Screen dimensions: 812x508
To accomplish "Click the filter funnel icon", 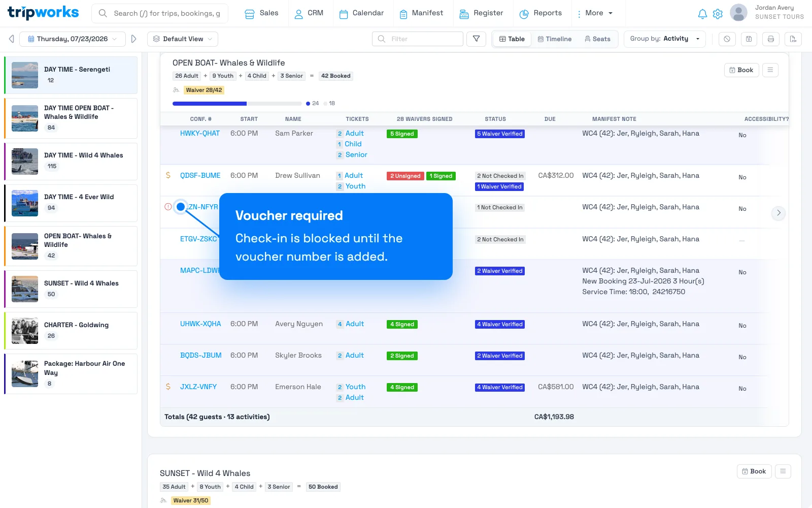I will 476,39.
